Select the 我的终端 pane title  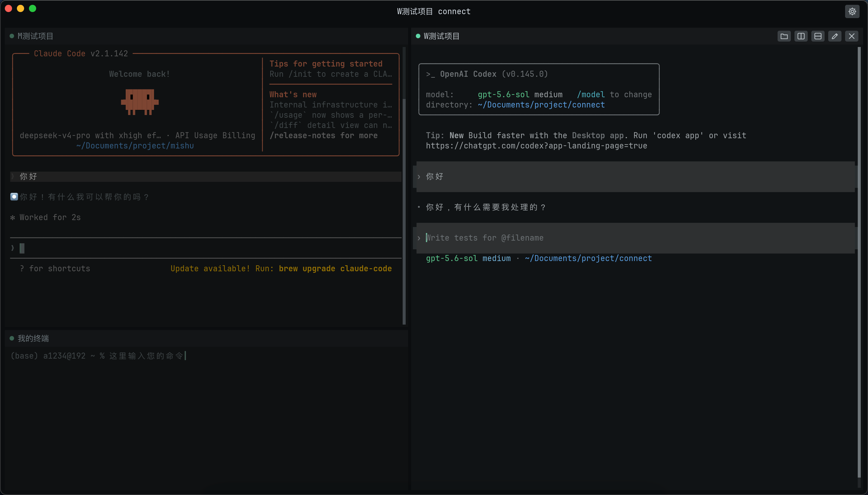pos(33,339)
